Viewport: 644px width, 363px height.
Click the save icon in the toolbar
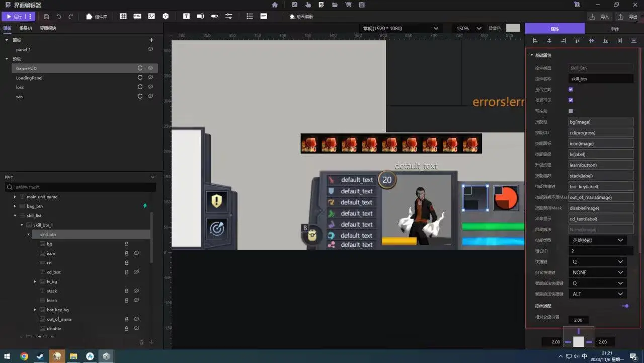(47, 17)
